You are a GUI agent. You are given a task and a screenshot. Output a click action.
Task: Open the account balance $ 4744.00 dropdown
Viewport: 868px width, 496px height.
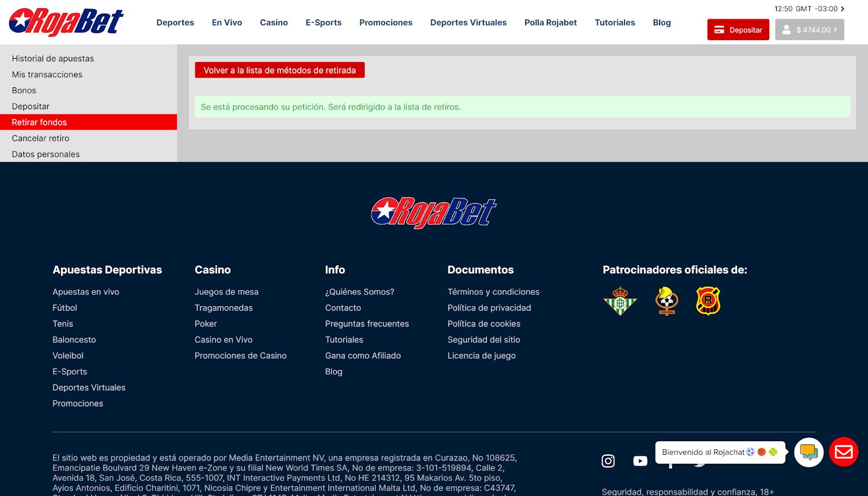[x=809, y=30]
